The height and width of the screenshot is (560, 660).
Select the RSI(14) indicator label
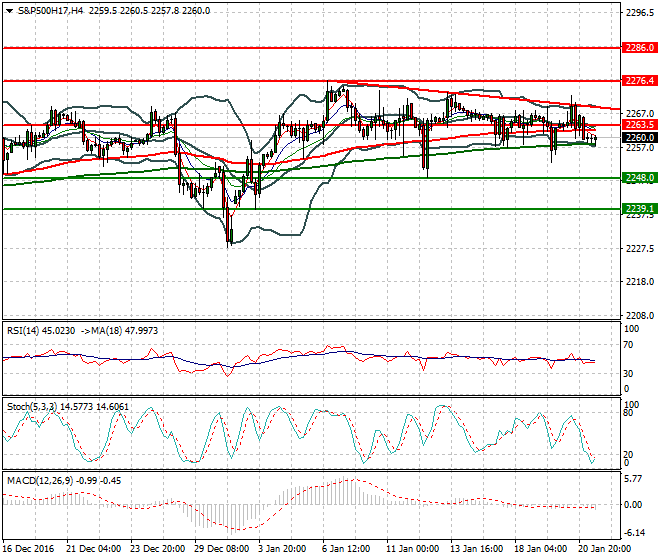coord(23,331)
